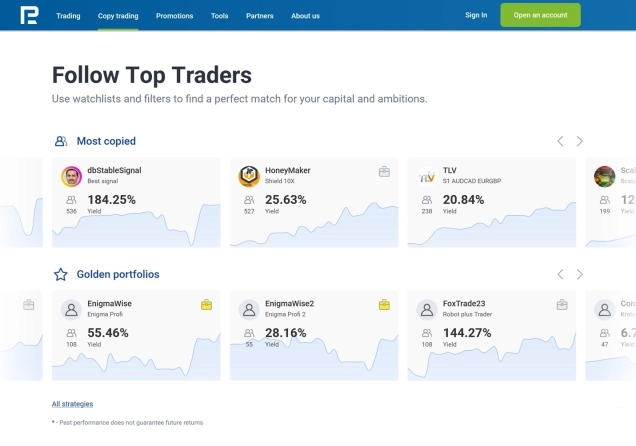Open the Partners menu
Image resolution: width=636 pixels, height=446 pixels.
260,16
